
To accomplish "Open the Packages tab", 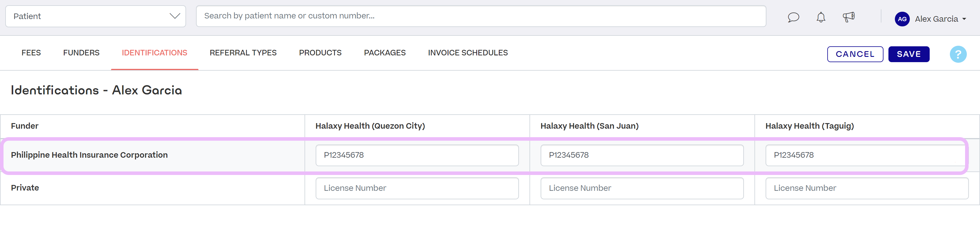I will [385, 53].
